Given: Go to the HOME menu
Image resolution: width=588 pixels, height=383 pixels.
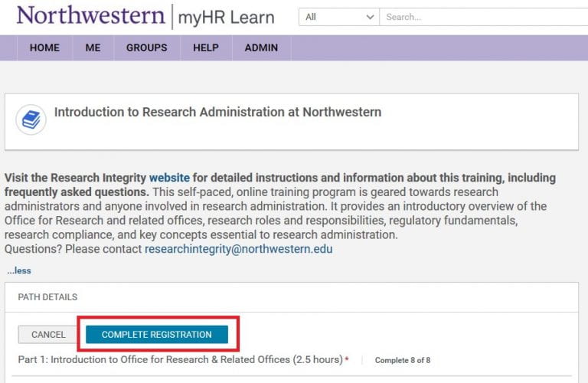Looking at the screenshot, I should click(44, 47).
